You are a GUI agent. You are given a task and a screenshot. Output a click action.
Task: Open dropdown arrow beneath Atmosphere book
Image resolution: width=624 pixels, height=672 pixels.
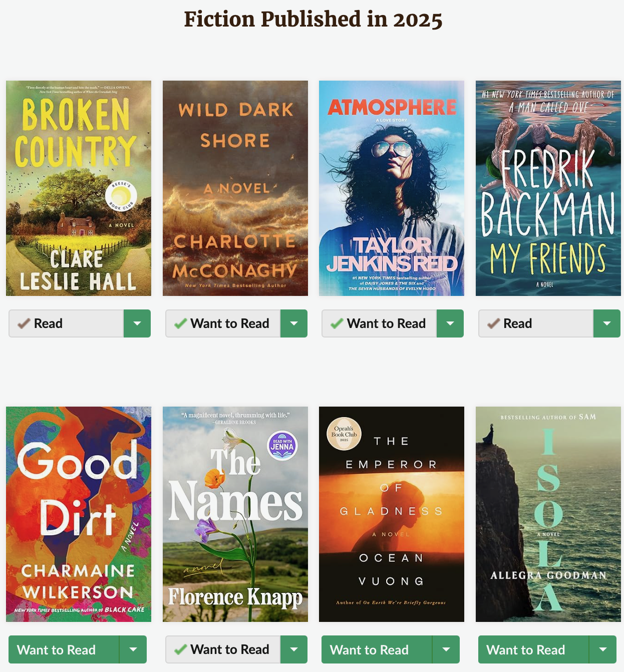coord(450,323)
